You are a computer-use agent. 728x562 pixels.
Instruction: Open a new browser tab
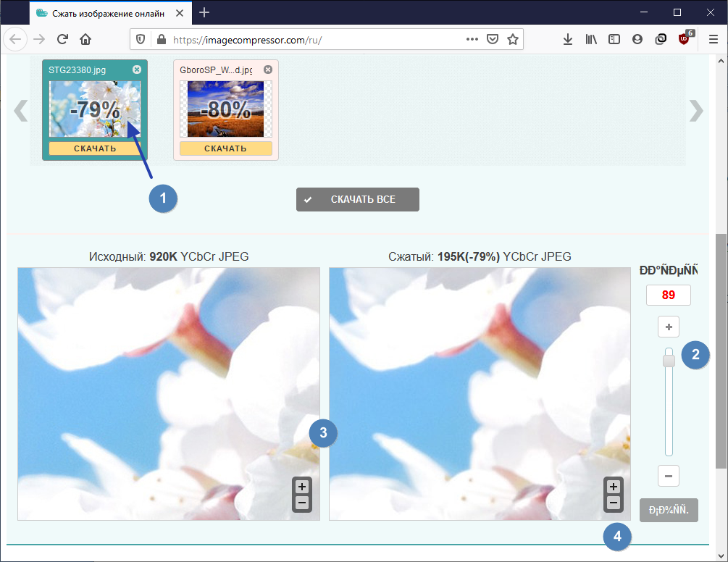pos(204,12)
